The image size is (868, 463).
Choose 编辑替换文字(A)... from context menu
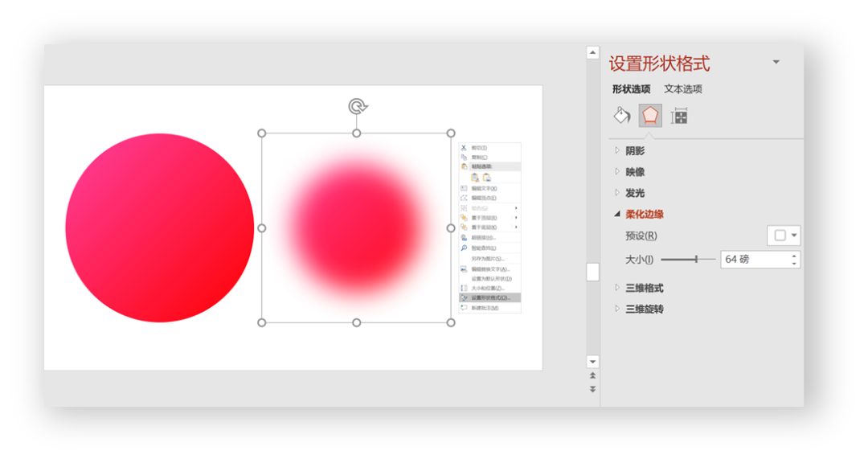pos(490,269)
